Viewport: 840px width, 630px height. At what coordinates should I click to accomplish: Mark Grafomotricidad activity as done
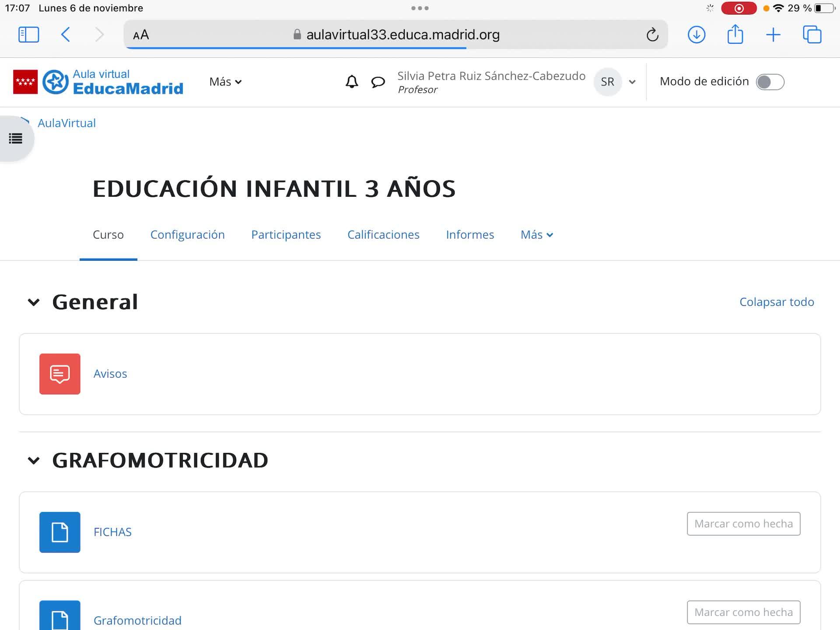(x=743, y=612)
